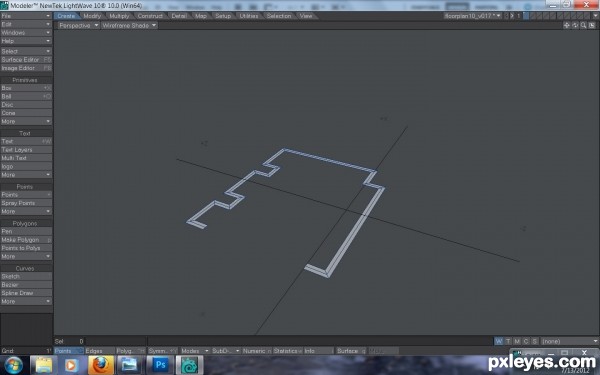The width and height of the screenshot is (600, 375).
Task: Open the (none) vertex map dropdown
Action: [x=570, y=341]
